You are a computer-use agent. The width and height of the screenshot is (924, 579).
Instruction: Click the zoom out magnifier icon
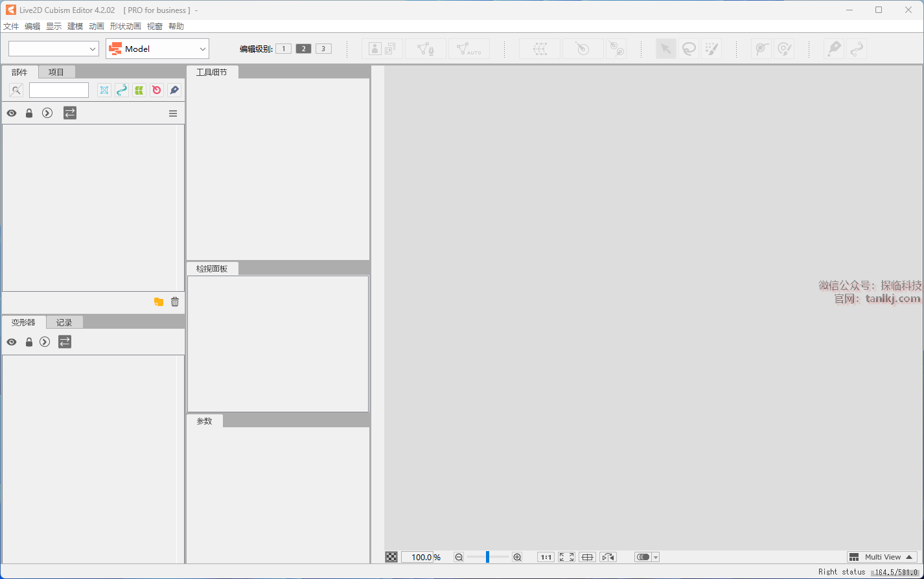tap(459, 557)
